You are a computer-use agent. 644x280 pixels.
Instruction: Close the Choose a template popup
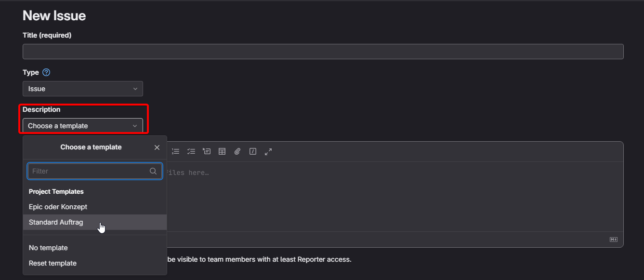(157, 147)
